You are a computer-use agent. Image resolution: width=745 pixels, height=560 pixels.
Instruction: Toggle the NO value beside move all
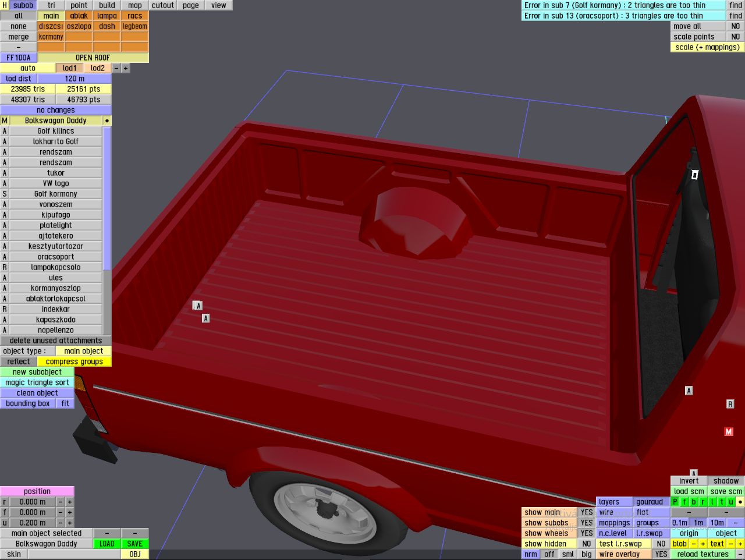(x=736, y=26)
